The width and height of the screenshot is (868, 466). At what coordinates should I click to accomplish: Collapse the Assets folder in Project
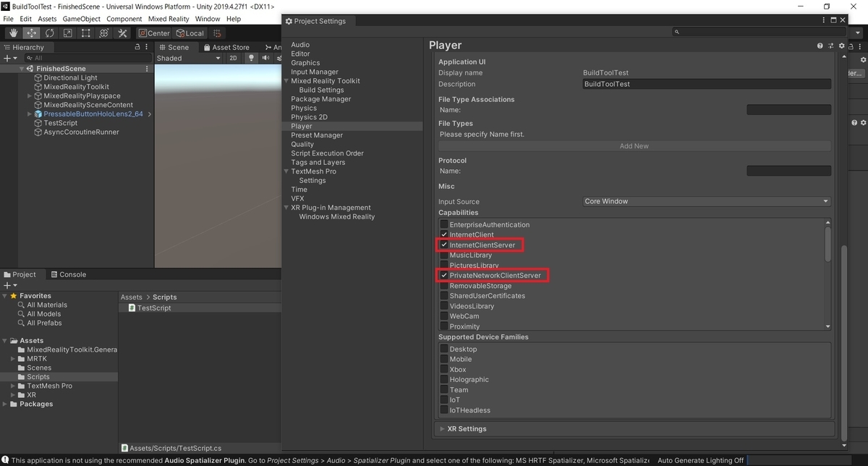pyautogui.click(x=5, y=340)
